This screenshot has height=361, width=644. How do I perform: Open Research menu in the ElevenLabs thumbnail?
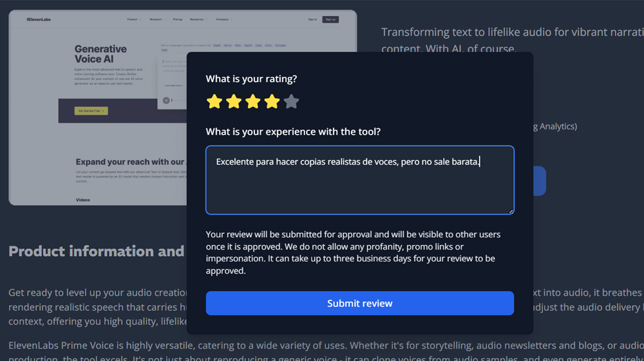(x=157, y=19)
